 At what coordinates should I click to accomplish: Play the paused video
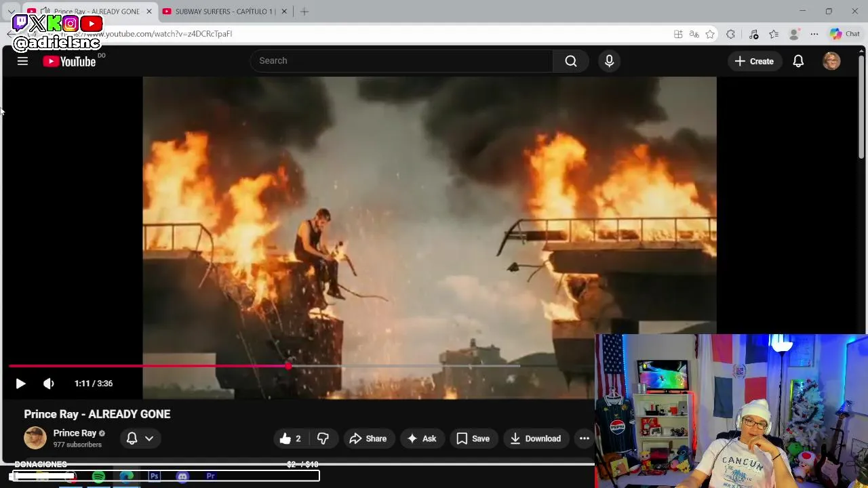[x=20, y=384]
